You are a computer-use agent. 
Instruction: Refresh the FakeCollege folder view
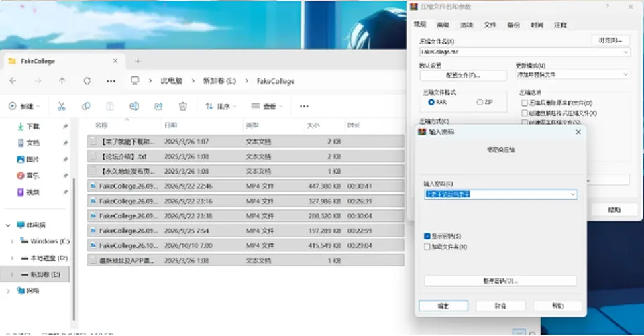[87, 81]
